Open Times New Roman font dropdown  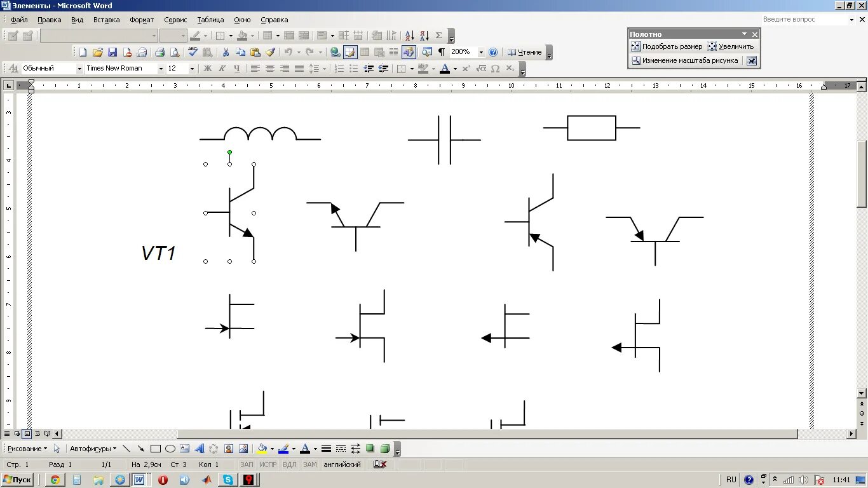161,69
